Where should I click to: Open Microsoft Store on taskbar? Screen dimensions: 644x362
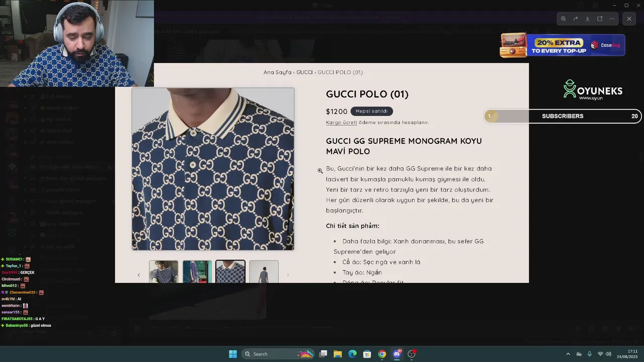coord(367,354)
